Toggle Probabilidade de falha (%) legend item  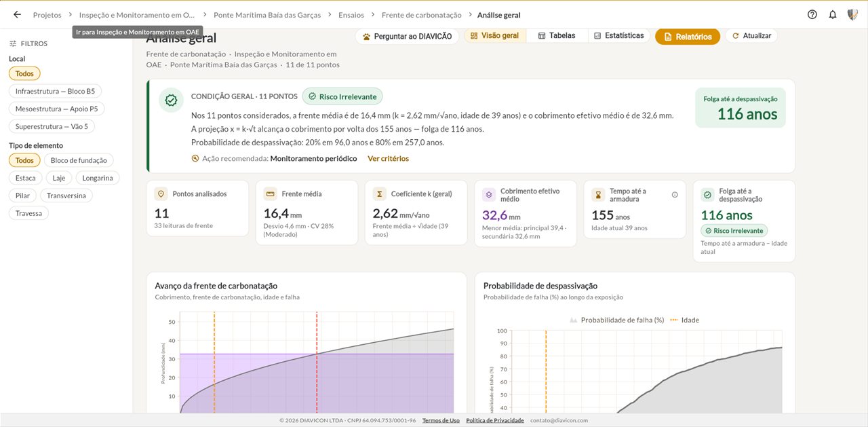click(x=616, y=320)
